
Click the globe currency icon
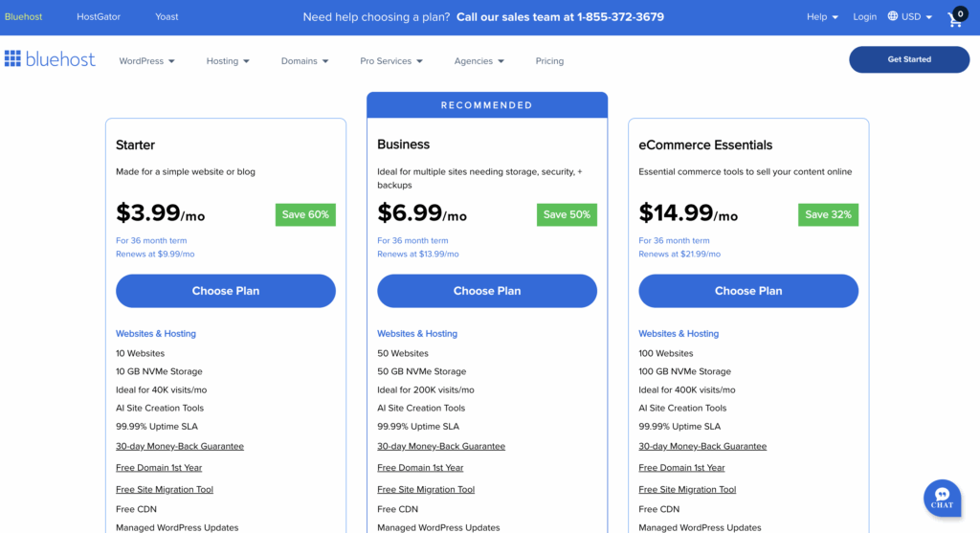[893, 16]
